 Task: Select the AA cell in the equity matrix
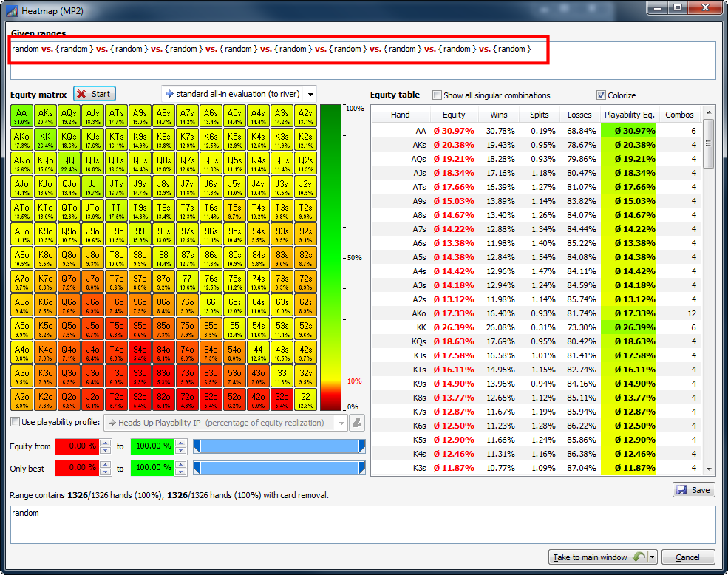coord(21,116)
